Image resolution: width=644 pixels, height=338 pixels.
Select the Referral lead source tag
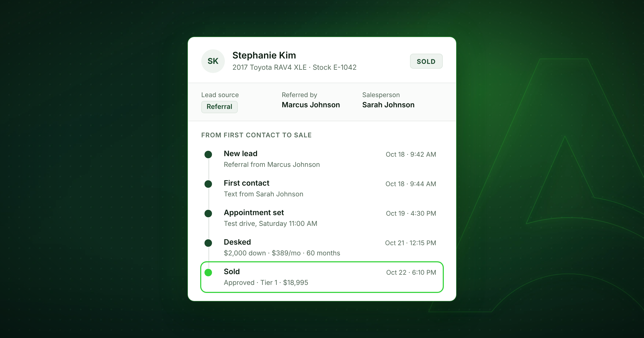point(219,107)
